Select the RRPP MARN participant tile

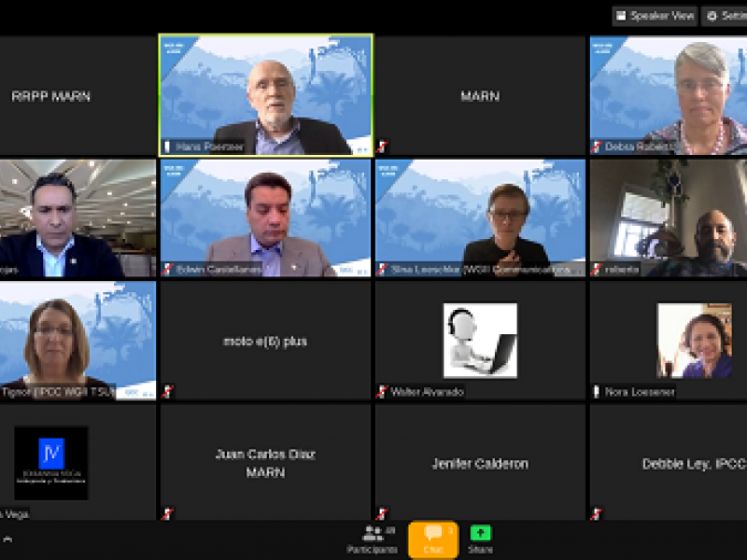click(x=78, y=96)
